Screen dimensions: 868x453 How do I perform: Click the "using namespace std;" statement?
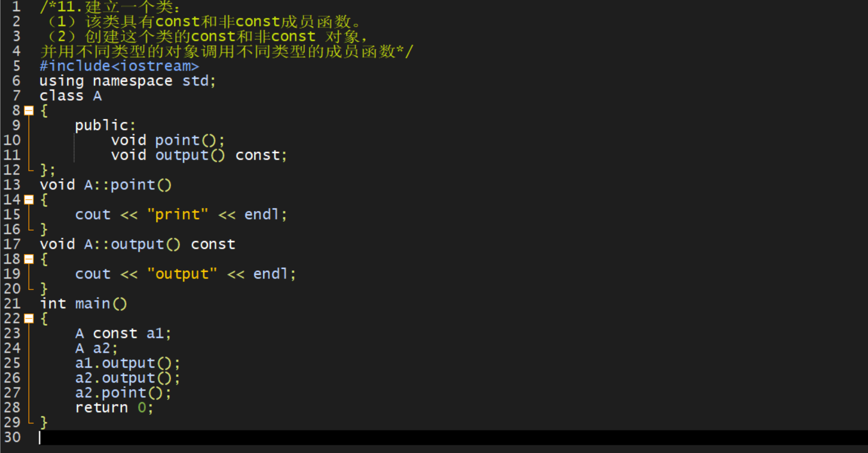pyautogui.click(x=127, y=81)
